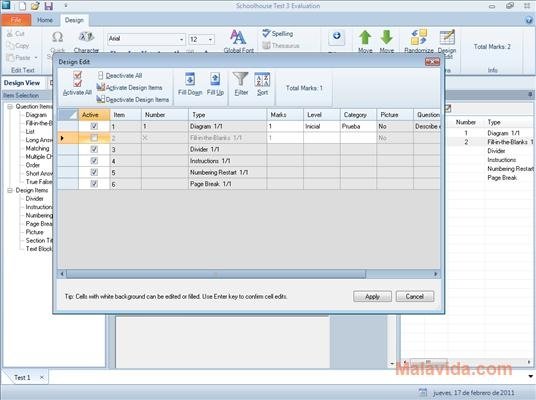
Task: Click the Design Edit horizontal scrollbar
Action: click(x=216, y=274)
